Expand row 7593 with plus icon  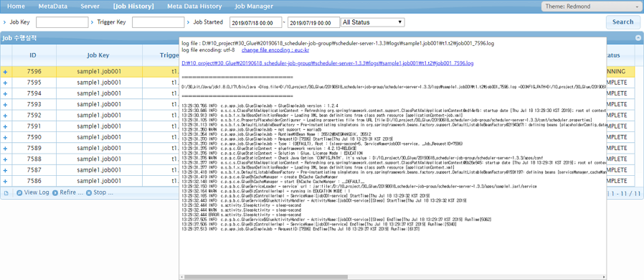click(x=5, y=104)
